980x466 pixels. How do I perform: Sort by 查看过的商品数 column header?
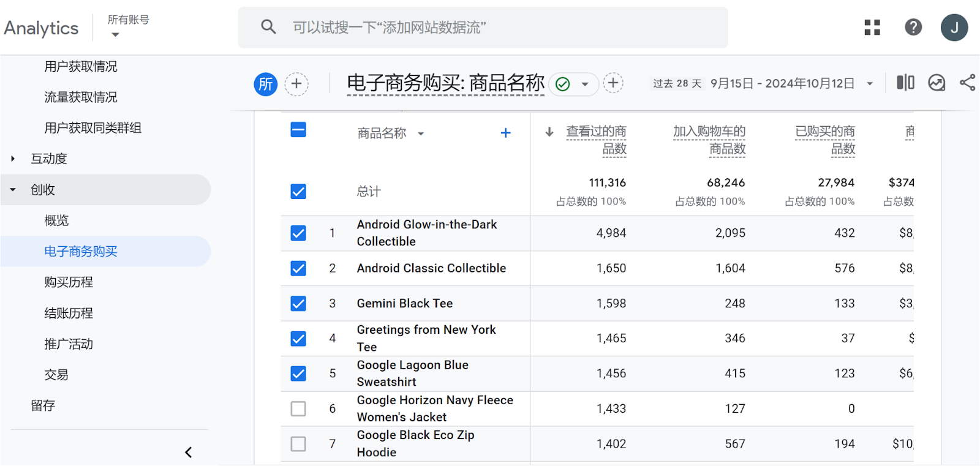(597, 140)
